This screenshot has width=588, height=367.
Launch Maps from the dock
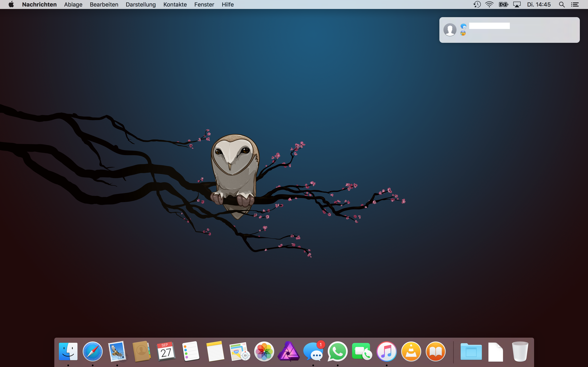239,352
